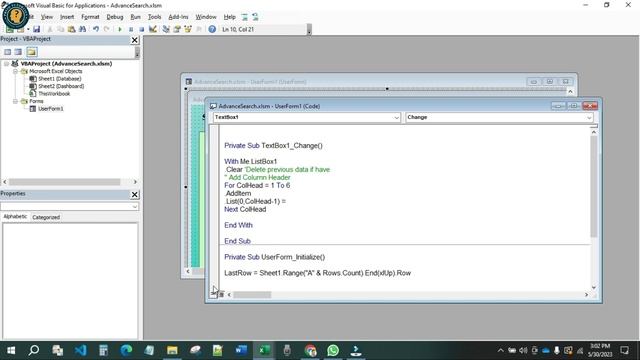640x360 pixels.
Task: Click code window horizontal scrollbar thumb
Action: [x=252, y=294]
